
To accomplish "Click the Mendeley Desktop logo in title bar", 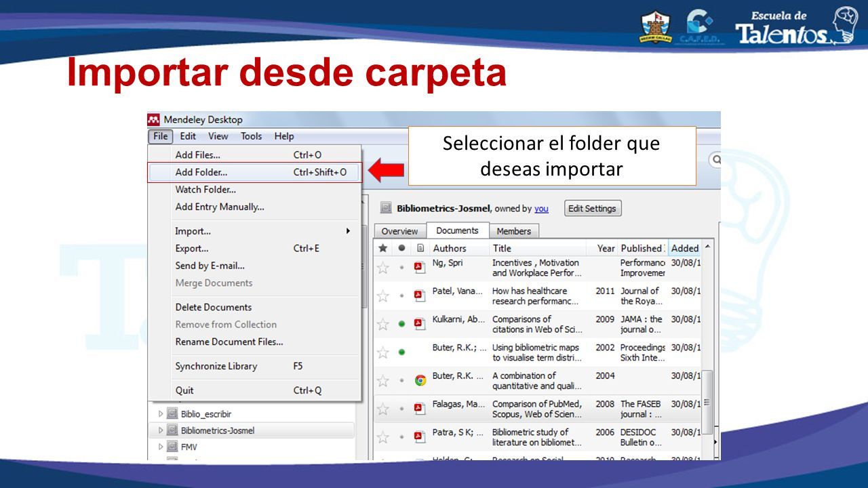I will pyautogui.click(x=154, y=119).
